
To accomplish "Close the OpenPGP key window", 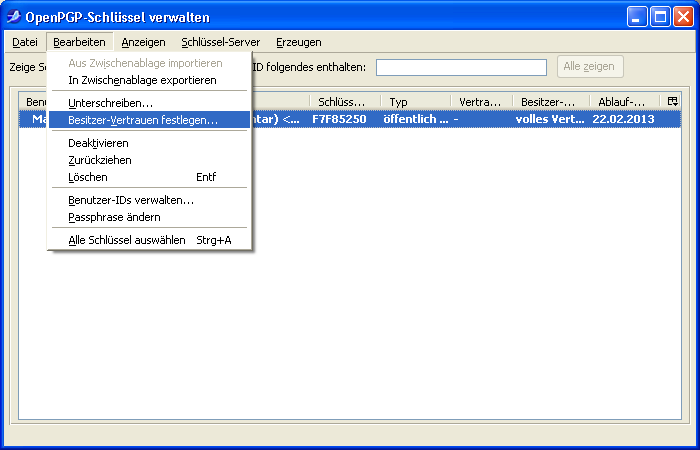I will coord(683,17).
